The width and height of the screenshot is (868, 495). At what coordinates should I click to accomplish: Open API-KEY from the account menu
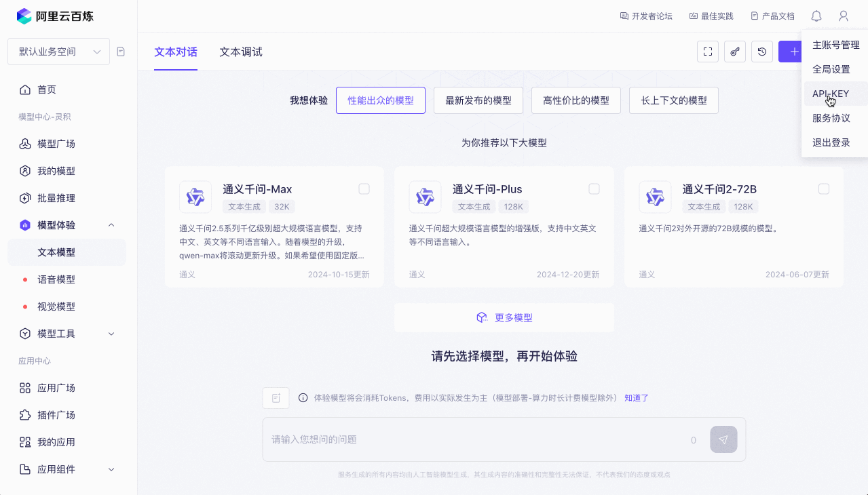[835, 94]
